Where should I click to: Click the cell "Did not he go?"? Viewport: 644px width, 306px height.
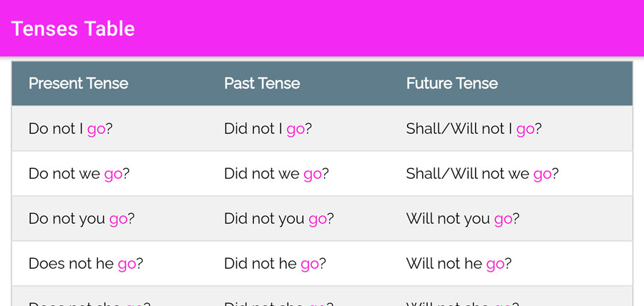click(x=275, y=264)
